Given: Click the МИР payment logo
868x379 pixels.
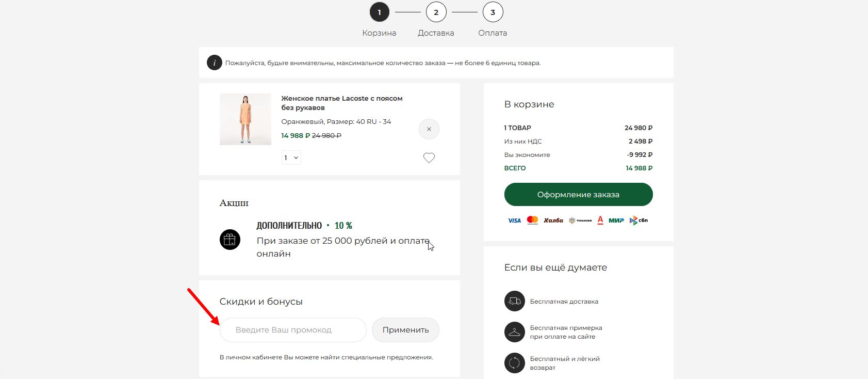Looking at the screenshot, I should click(x=616, y=220).
